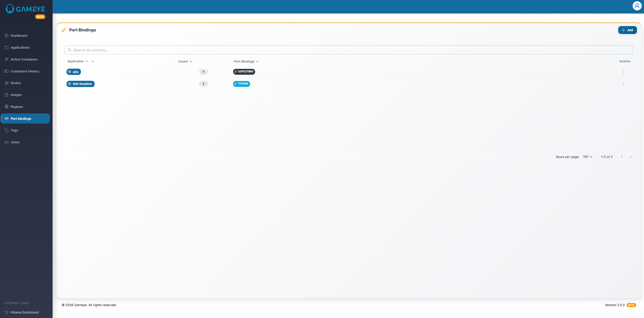Open the Nodes sidebar item

pos(15,83)
